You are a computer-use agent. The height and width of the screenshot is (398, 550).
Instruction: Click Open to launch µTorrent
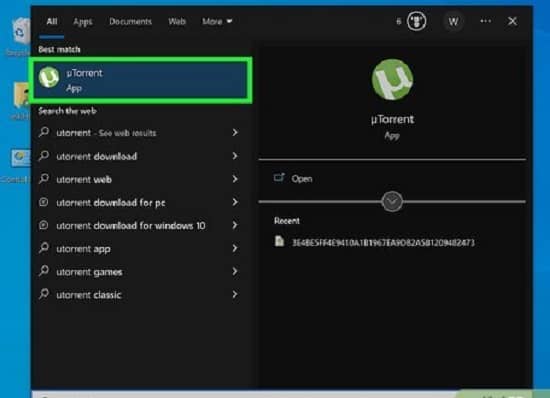302,179
